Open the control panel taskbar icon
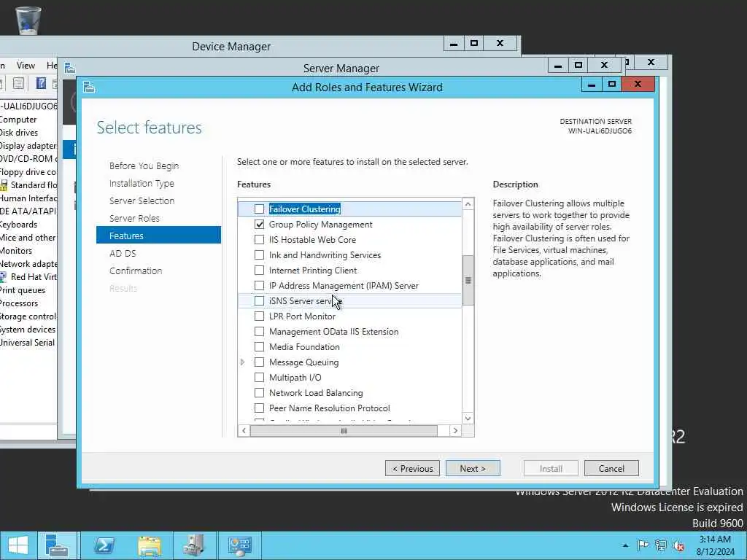Screen dimensions: 747x560 (x=239, y=545)
